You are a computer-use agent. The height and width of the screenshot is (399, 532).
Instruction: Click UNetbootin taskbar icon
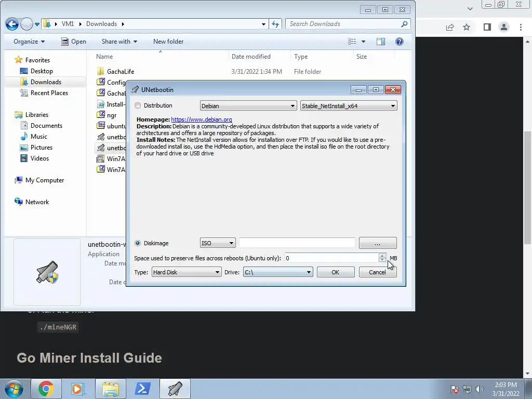(175, 389)
